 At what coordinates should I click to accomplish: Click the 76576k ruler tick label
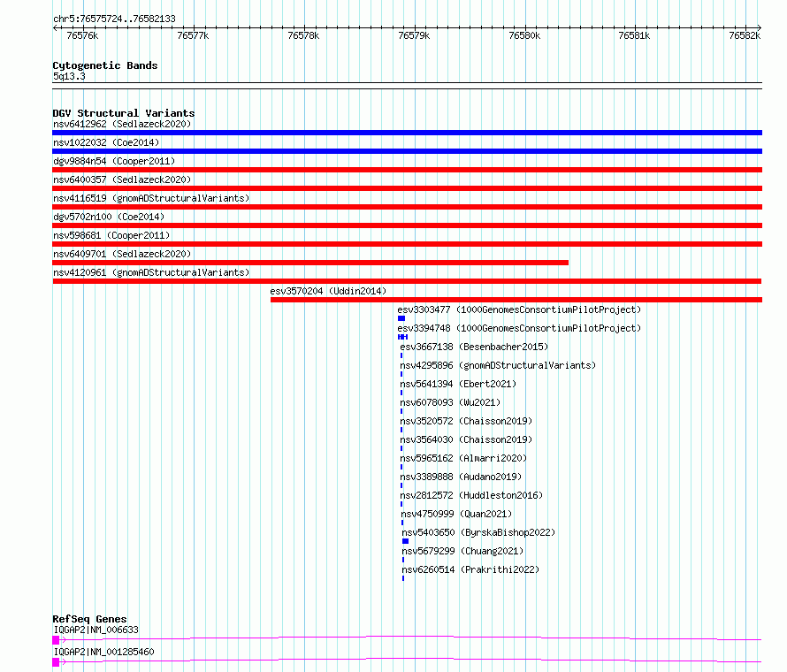(82, 35)
